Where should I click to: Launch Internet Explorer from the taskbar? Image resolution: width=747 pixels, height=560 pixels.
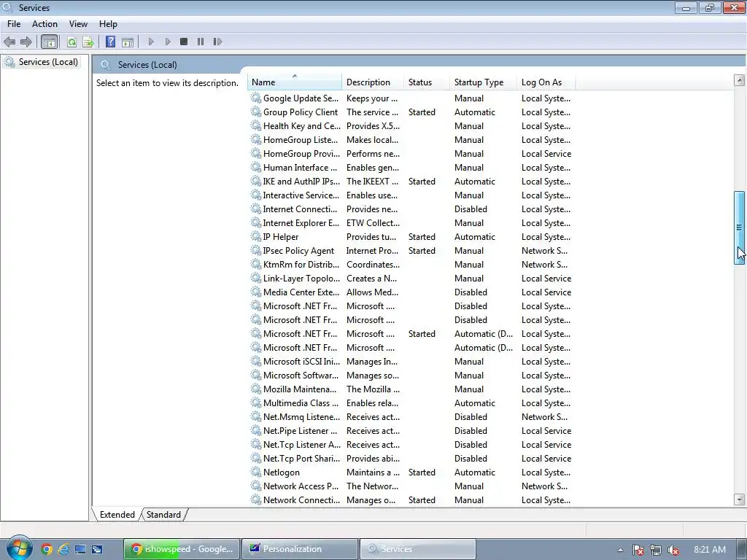[63, 549]
